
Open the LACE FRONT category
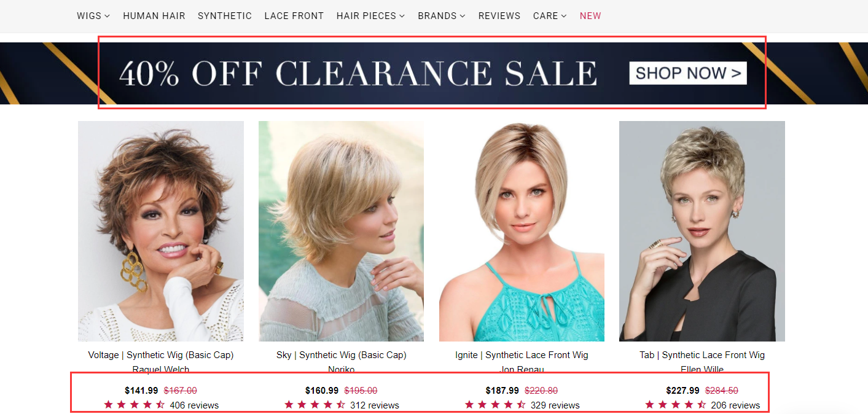coord(294,16)
